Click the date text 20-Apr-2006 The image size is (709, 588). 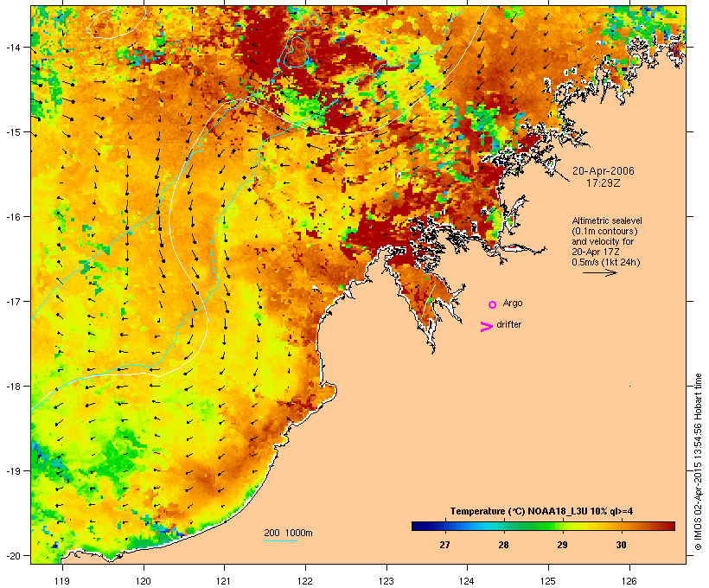(604, 171)
